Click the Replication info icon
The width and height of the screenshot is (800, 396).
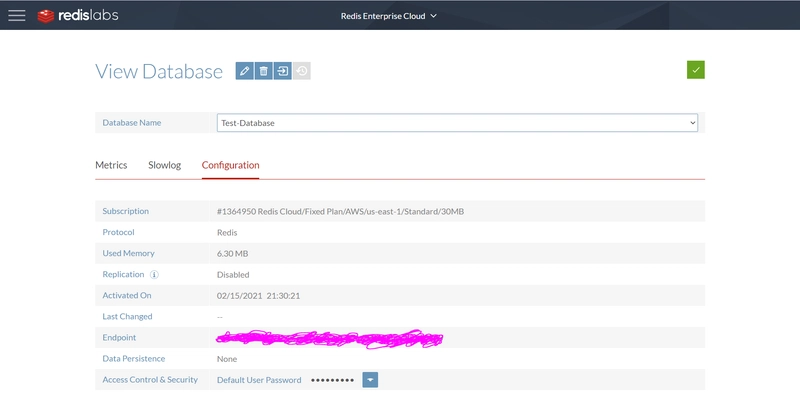(154, 275)
